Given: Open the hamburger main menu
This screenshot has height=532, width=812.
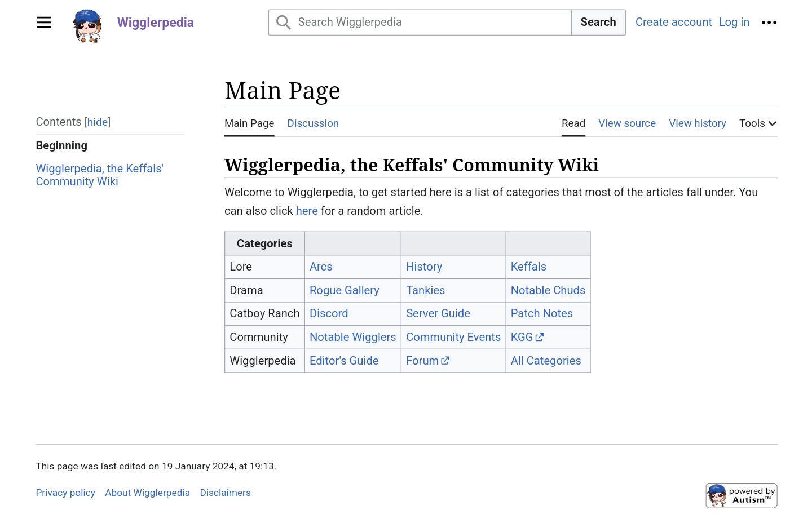Looking at the screenshot, I should [44, 23].
